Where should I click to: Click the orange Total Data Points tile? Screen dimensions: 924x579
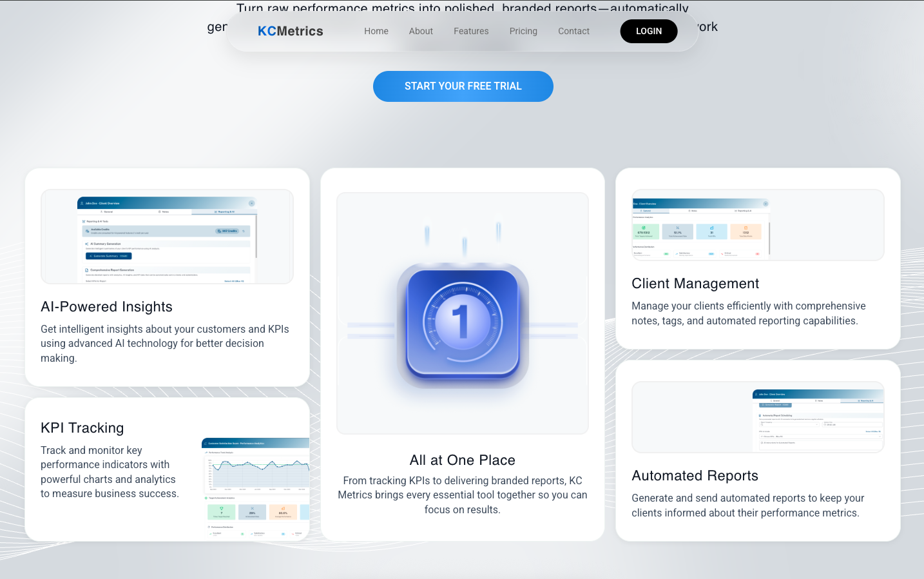[746, 231]
